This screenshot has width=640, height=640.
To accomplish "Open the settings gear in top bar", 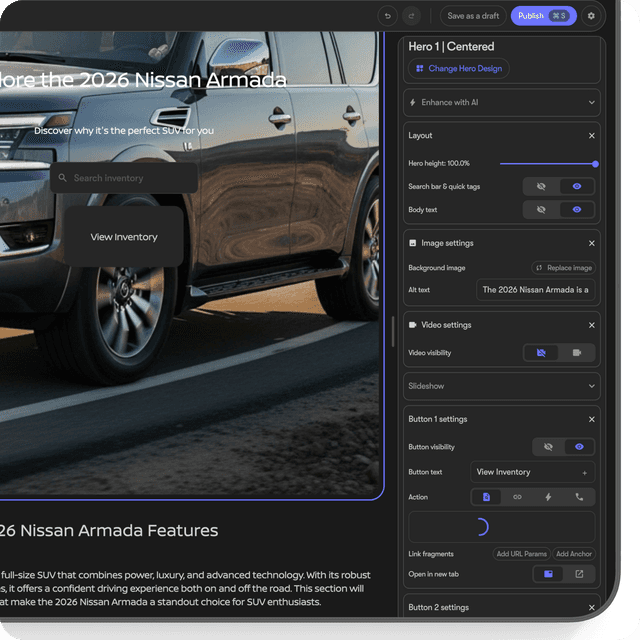I will coord(591,16).
